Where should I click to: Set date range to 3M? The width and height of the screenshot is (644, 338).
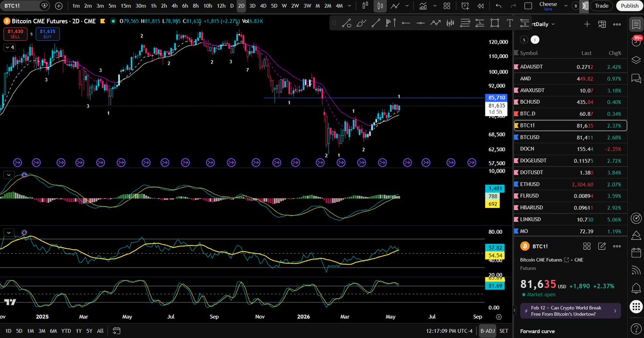coord(42,330)
